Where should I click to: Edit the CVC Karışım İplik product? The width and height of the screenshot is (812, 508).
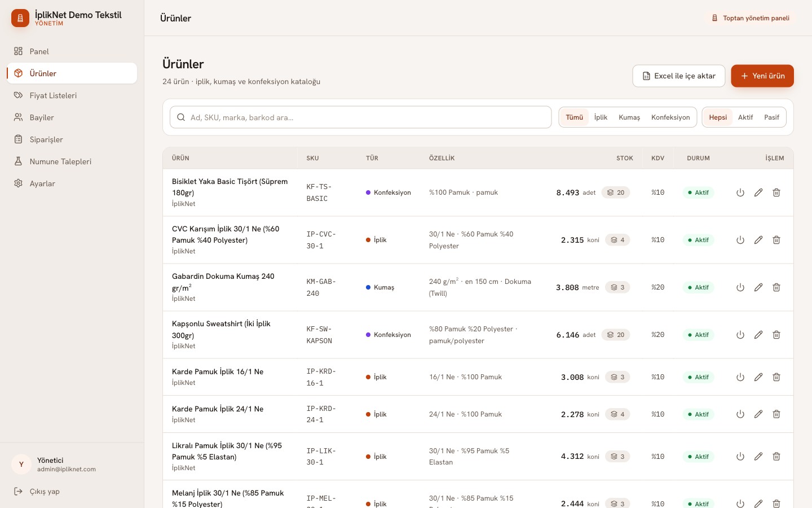click(758, 240)
